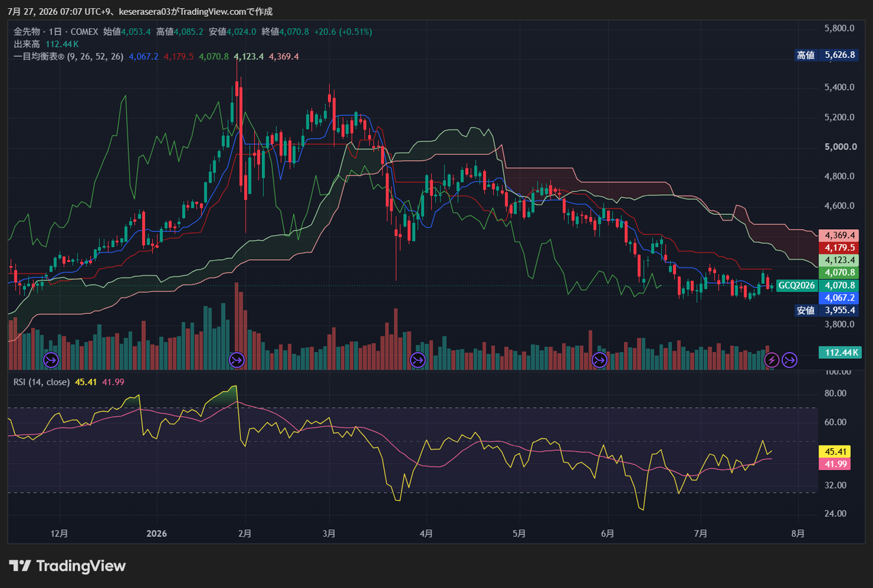Click the green 4,070.8 value in the Ichimoku legend

pyautogui.click(x=213, y=57)
